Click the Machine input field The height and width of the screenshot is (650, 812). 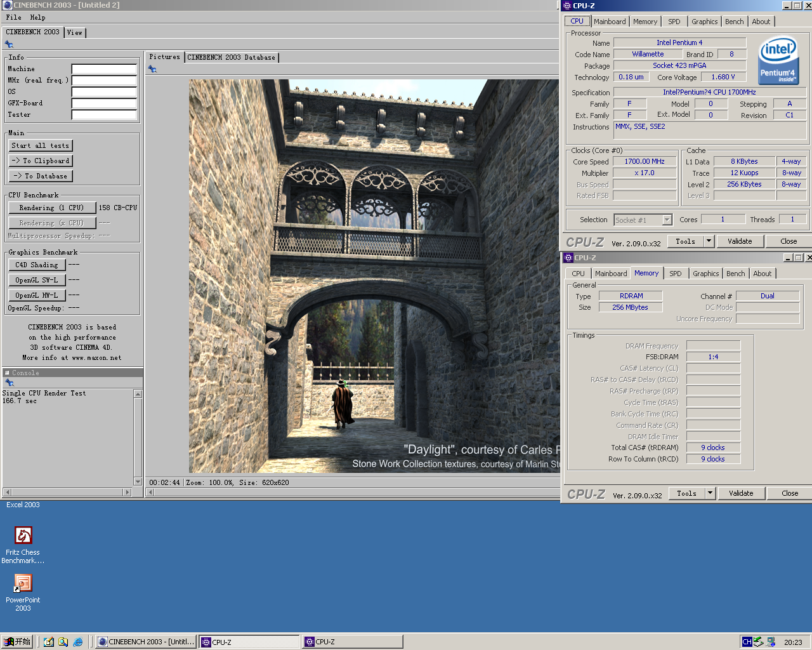[x=104, y=69]
